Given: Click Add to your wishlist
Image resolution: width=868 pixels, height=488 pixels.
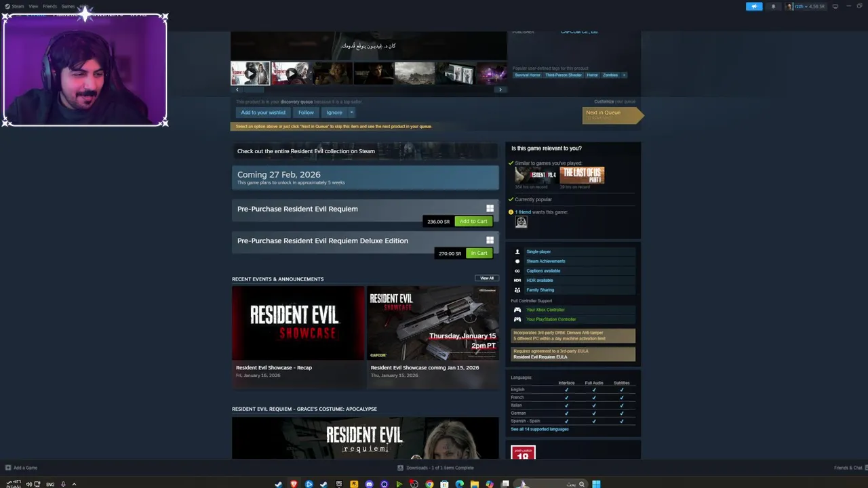Looking at the screenshot, I should coord(263,113).
